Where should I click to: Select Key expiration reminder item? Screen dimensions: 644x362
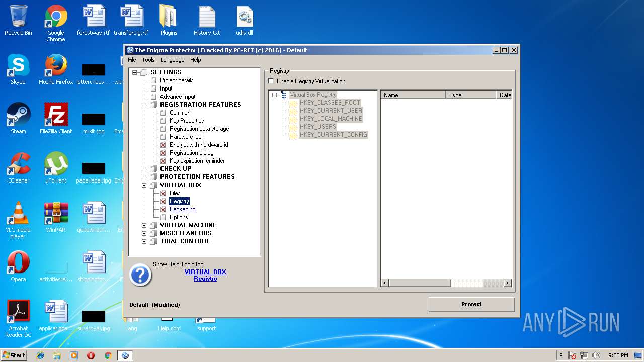[x=197, y=161]
